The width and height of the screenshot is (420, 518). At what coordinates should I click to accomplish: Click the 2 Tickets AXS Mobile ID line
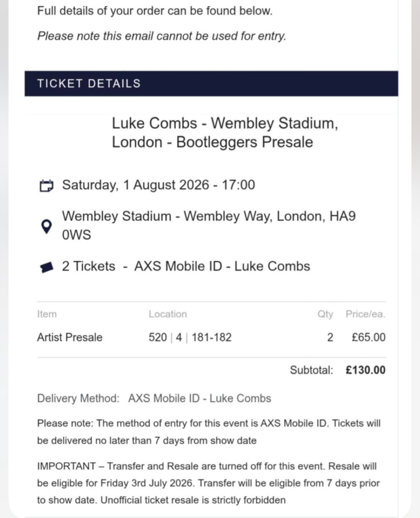[x=186, y=266]
